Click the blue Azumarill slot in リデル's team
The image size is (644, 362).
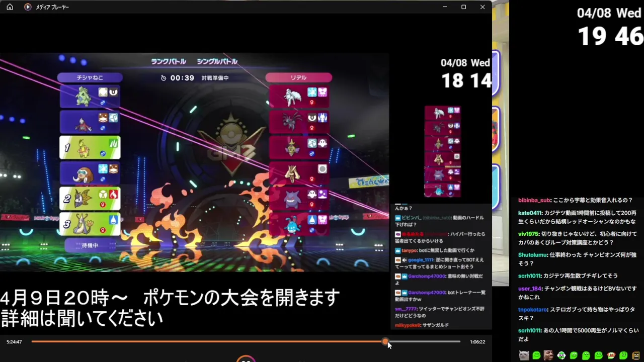(x=299, y=224)
